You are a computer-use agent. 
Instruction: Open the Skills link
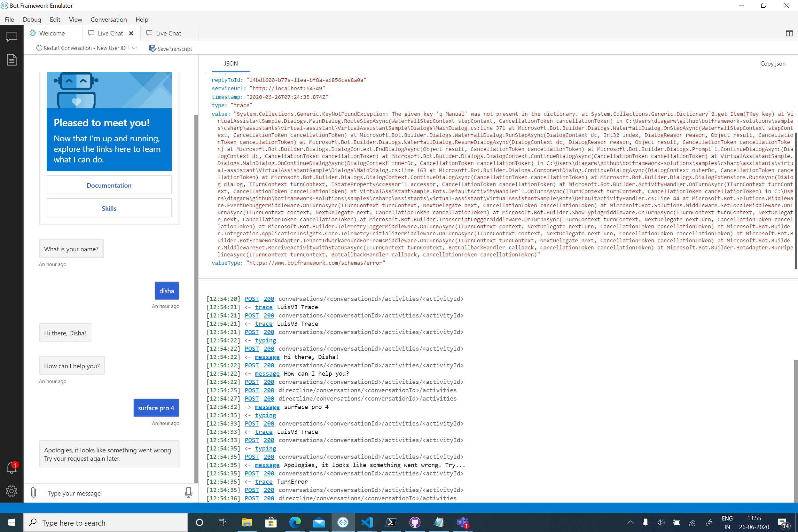point(109,208)
